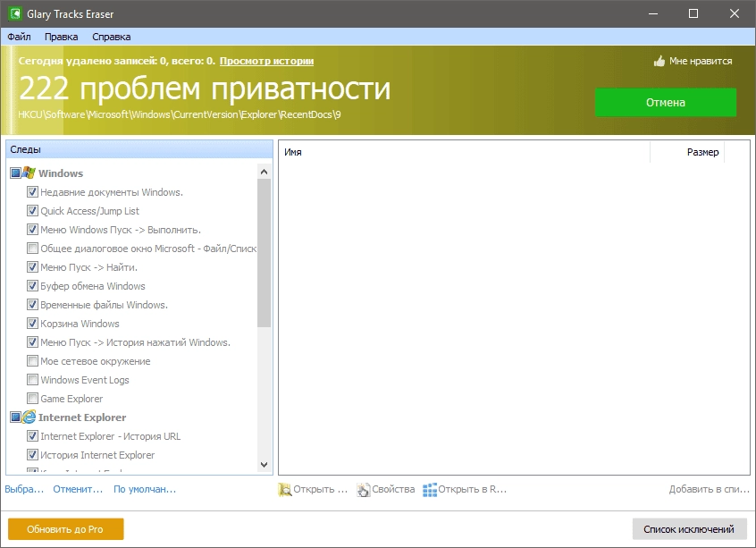This screenshot has width=756, height=548.
Task: Click tree scrollbar down arrow
Action: pyautogui.click(x=264, y=465)
